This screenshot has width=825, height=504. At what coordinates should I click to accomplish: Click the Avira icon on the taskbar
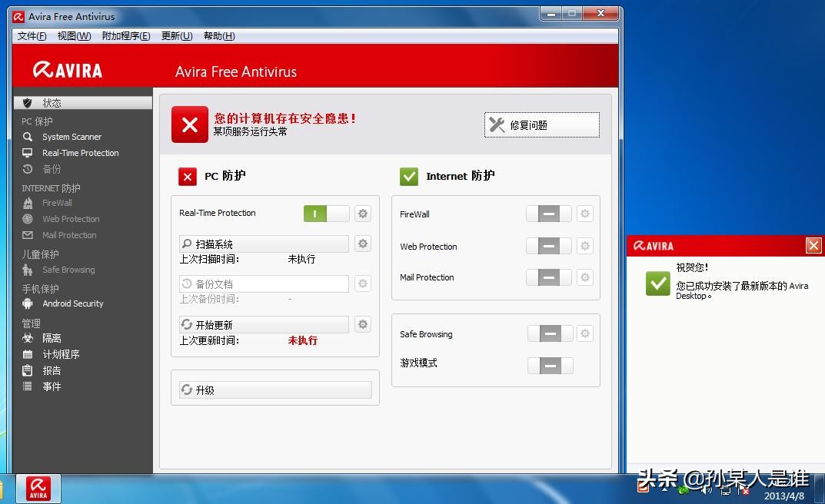tap(38, 487)
